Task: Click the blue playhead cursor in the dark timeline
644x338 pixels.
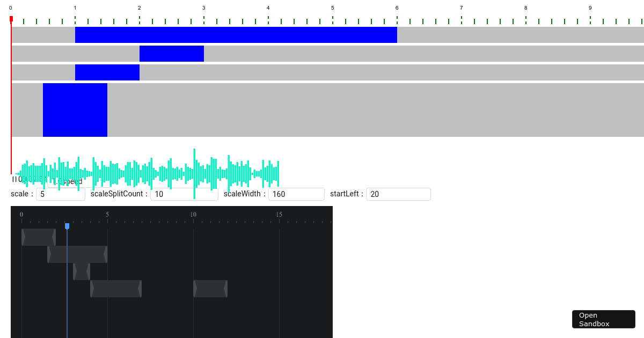Action: 67,226
